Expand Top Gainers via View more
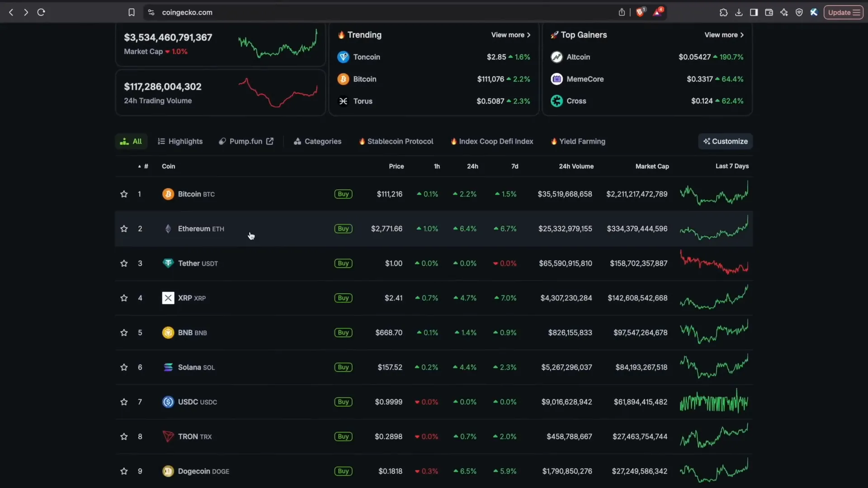The width and height of the screenshot is (868, 488). click(x=724, y=35)
